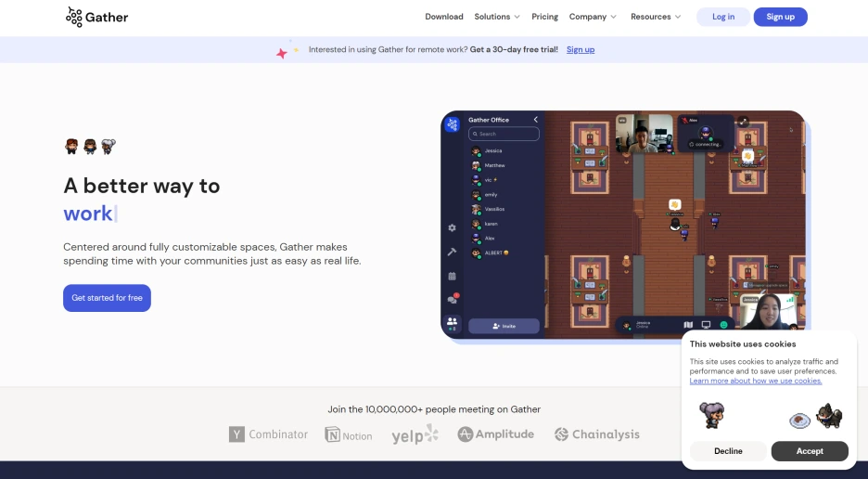Open the build hammer tool
868x479 pixels.
[x=453, y=252]
